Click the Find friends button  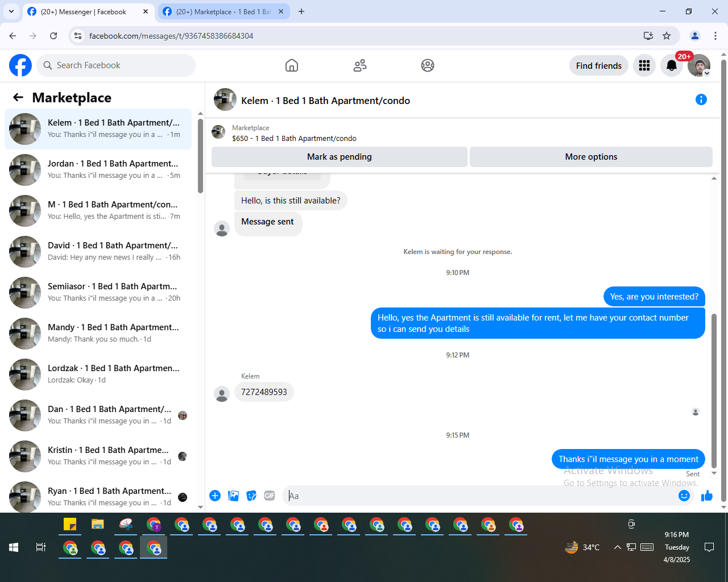click(599, 65)
